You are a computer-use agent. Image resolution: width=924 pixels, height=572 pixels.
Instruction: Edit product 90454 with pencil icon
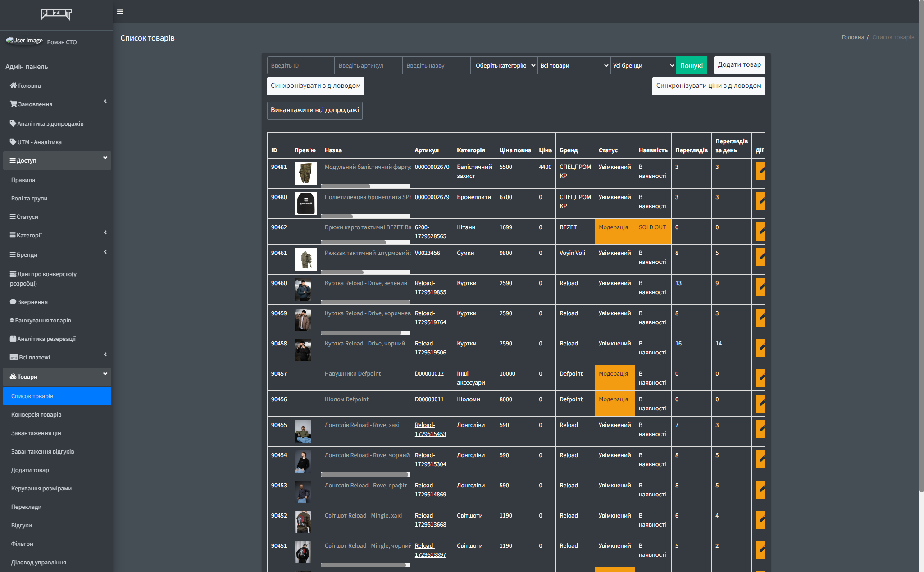760,459
